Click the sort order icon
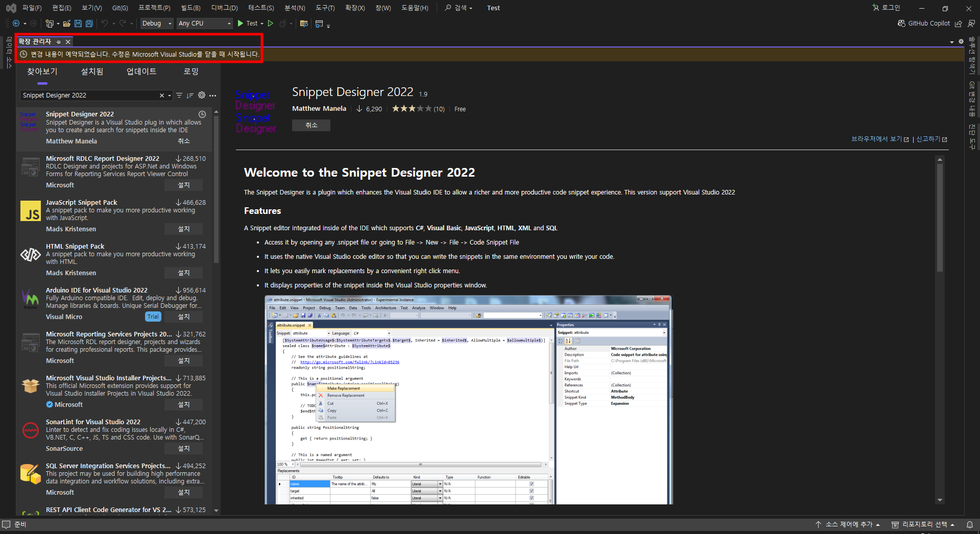980x534 pixels. pyautogui.click(x=190, y=95)
